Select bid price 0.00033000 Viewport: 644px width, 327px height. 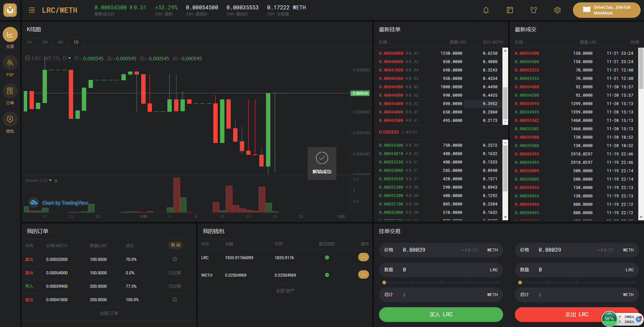click(x=391, y=171)
